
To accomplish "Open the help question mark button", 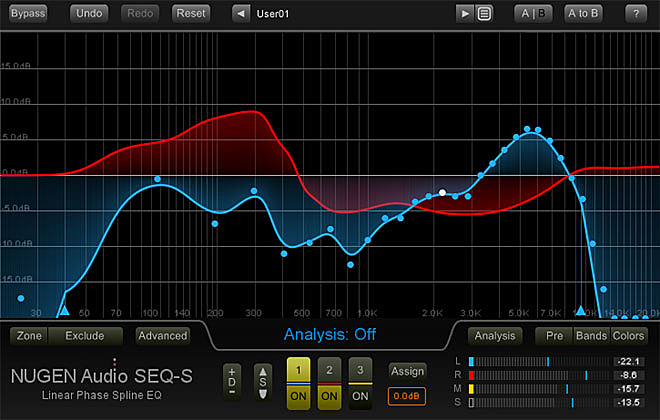I will click(x=636, y=13).
